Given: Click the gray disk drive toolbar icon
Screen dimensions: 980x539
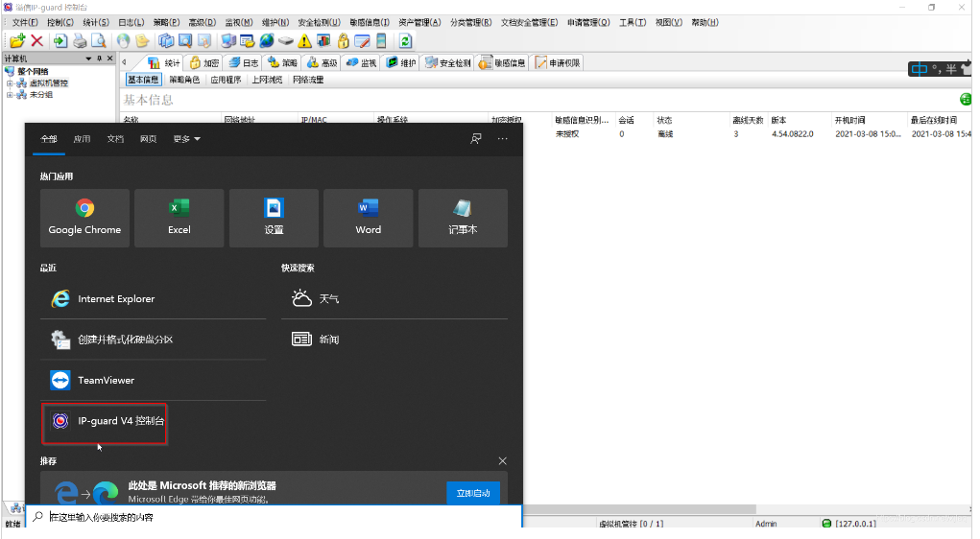Looking at the screenshot, I should click(286, 41).
